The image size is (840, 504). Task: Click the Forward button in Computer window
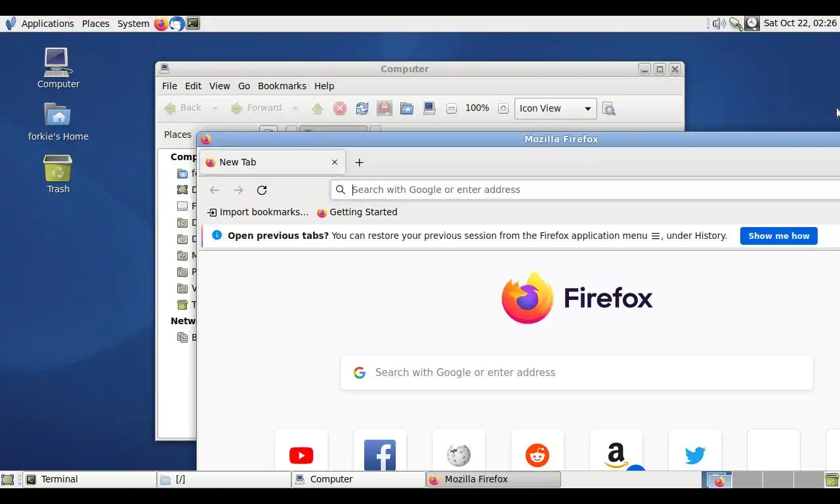[257, 108]
